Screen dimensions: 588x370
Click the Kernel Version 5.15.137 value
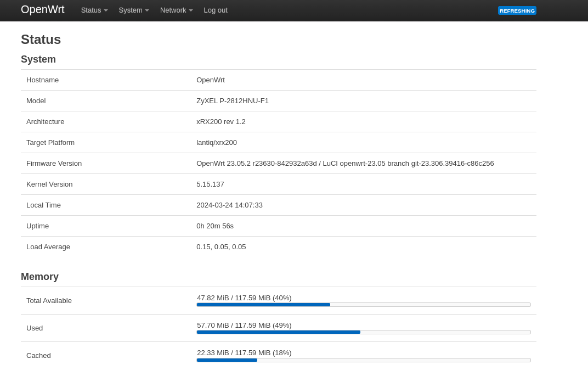click(x=210, y=184)
